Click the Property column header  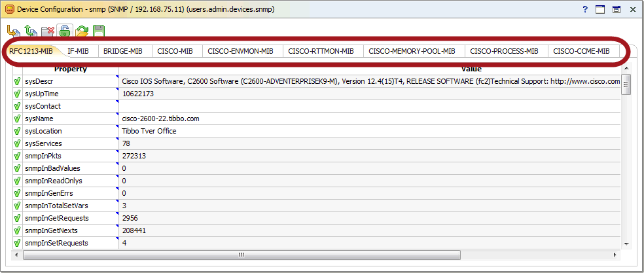pos(70,69)
